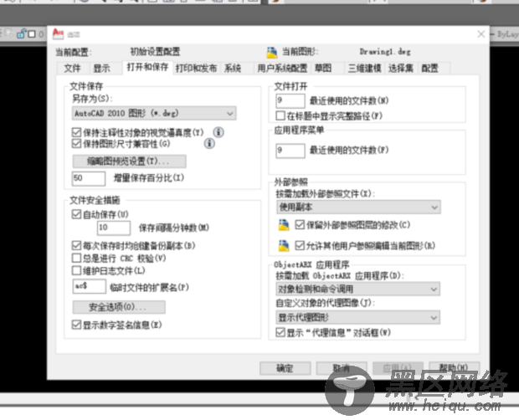Click drawing icon beside 当前图形 label
Image resolution: width=519 pixels, height=420 pixels.
tap(272, 52)
